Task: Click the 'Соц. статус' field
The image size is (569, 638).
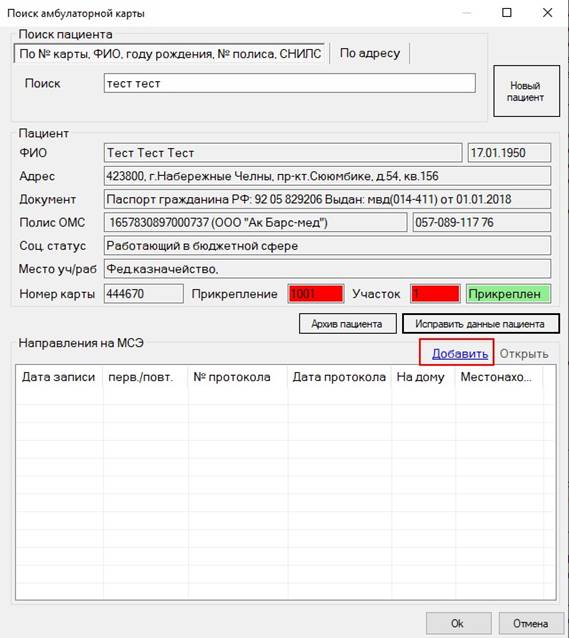Action: tap(327, 245)
